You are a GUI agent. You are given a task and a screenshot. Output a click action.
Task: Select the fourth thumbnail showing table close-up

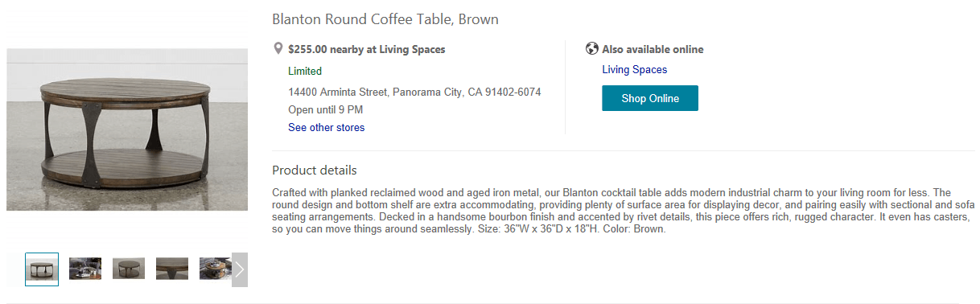pos(172,269)
